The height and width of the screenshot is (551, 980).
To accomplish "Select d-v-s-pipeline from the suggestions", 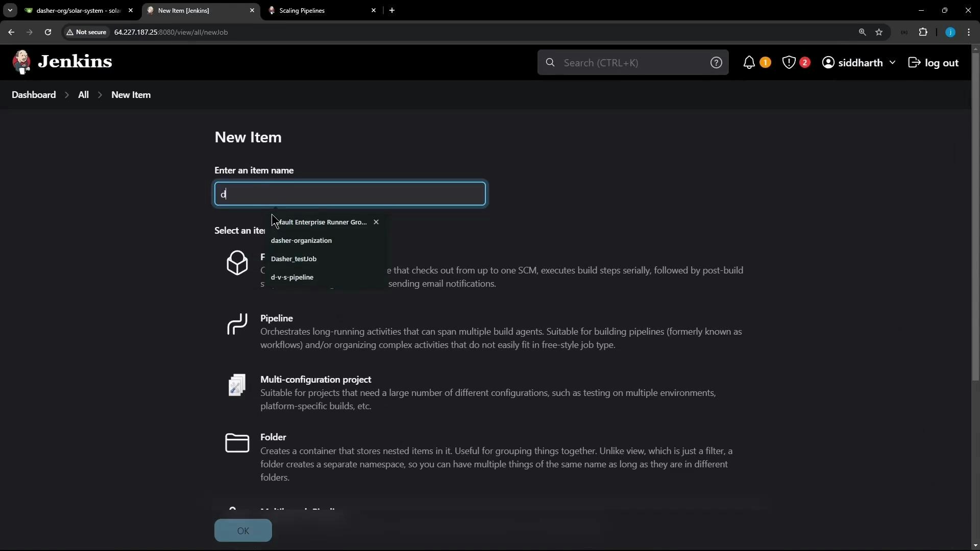I will 292,277.
